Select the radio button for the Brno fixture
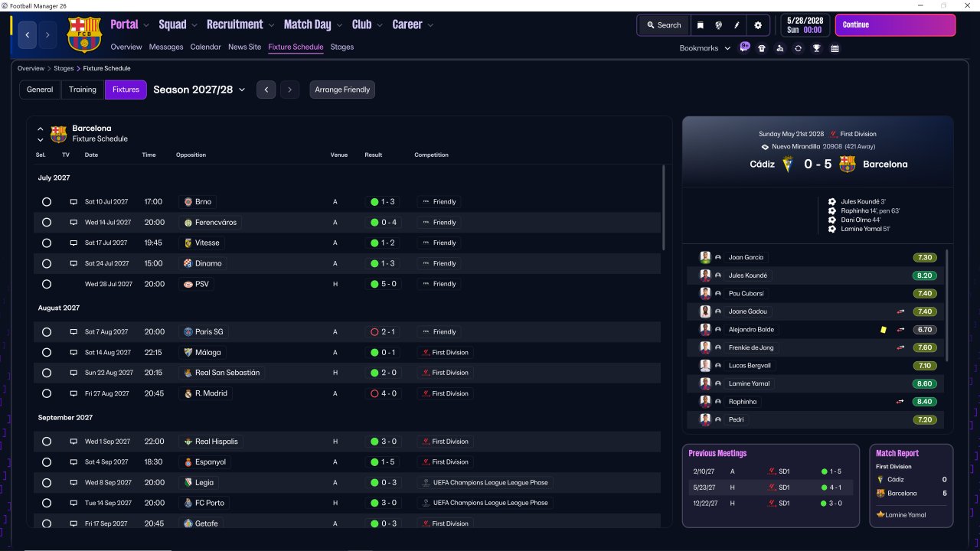 pyautogui.click(x=47, y=202)
